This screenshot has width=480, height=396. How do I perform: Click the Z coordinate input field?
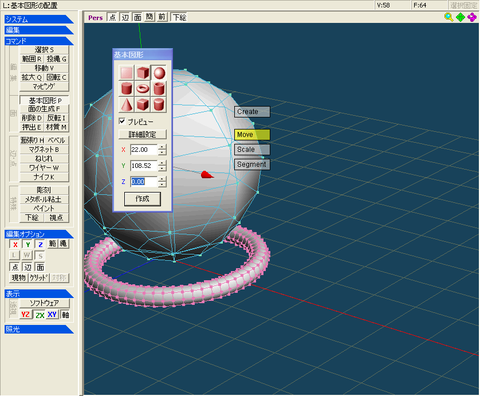(144, 182)
